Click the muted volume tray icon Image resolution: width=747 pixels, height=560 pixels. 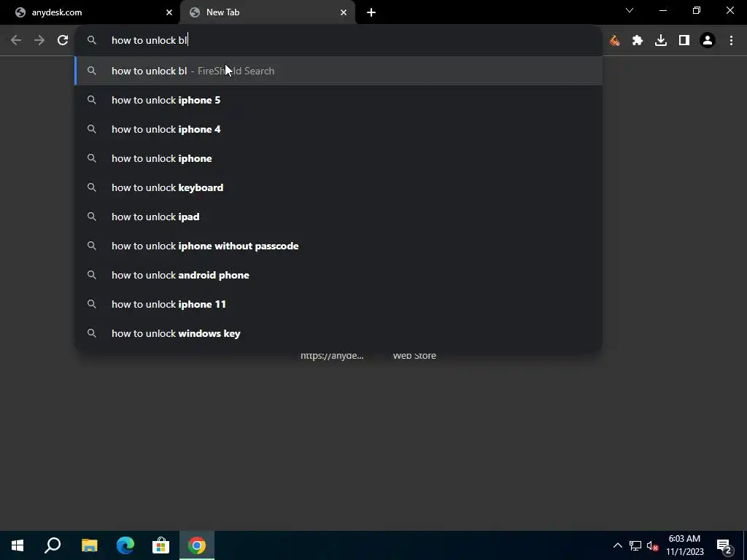(653, 545)
